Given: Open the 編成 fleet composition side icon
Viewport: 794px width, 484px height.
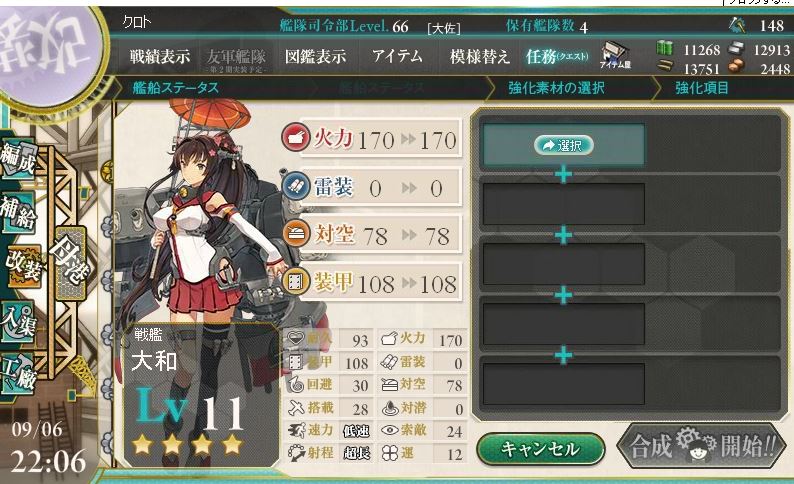Looking at the screenshot, I should pos(19,159).
